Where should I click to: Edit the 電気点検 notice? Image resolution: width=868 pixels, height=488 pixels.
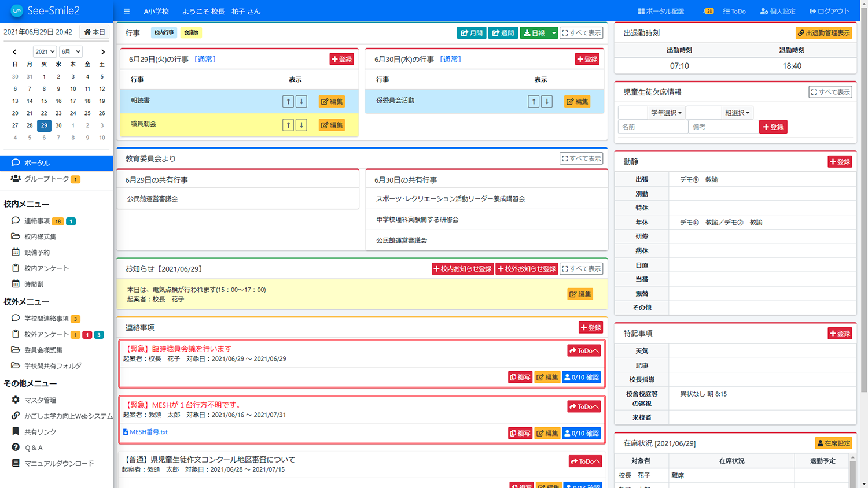(580, 294)
